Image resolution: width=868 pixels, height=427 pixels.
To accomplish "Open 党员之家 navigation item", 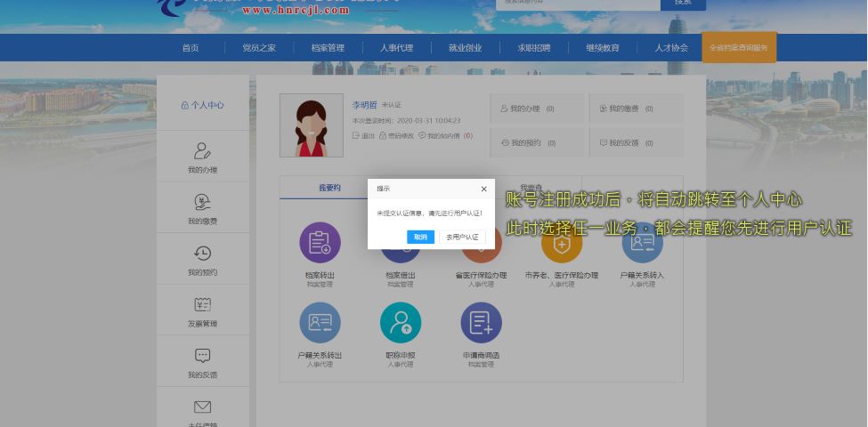I will click(259, 48).
